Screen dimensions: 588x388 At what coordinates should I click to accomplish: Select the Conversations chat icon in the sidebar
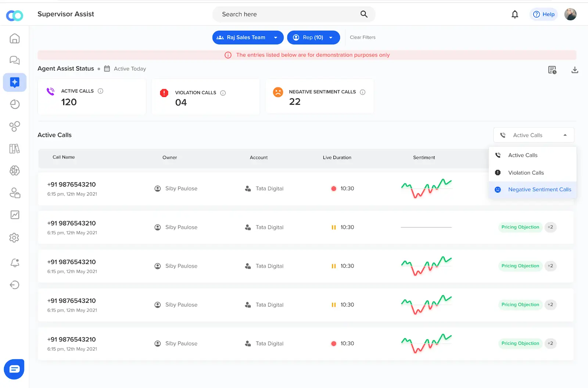(15, 60)
